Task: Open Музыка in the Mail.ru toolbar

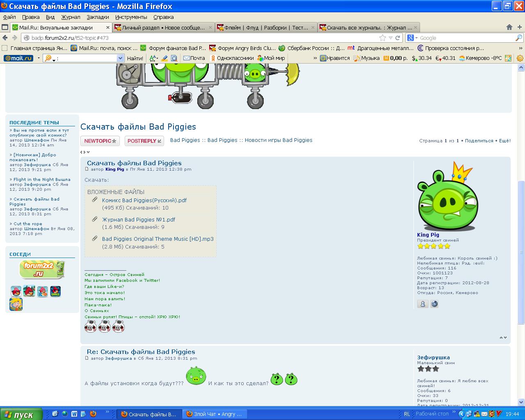Action: tap(366, 58)
